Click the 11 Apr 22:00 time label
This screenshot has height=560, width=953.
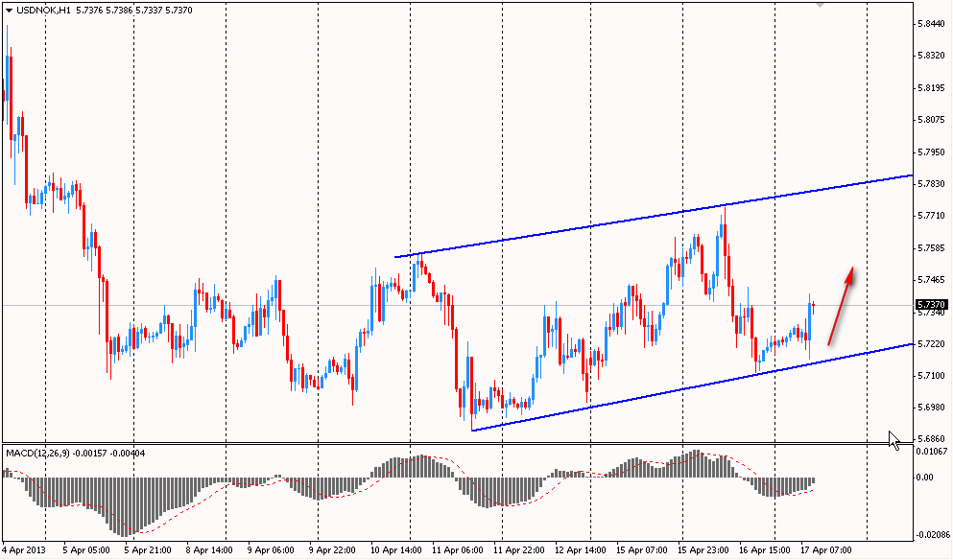pyautogui.click(x=519, y=550)
